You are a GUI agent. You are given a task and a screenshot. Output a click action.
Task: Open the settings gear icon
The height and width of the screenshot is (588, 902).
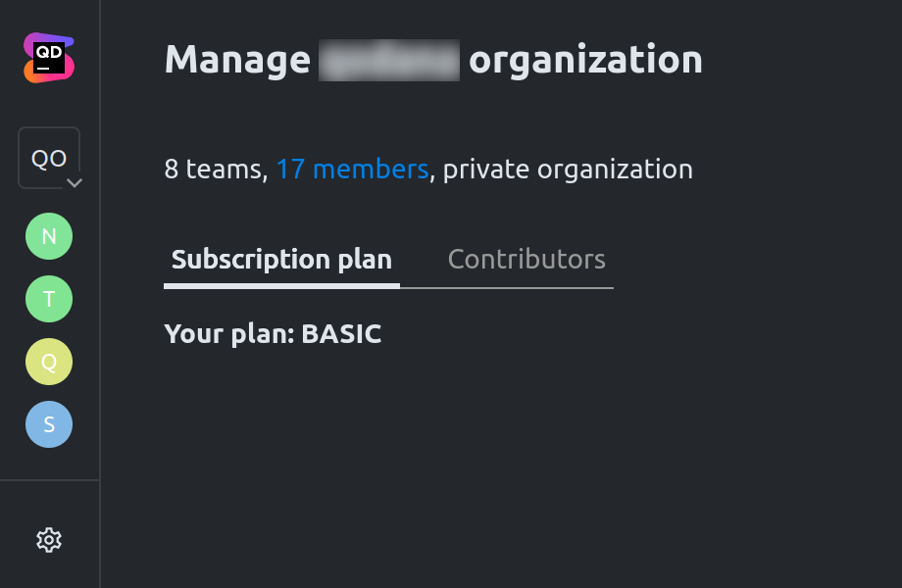point(48,539)
